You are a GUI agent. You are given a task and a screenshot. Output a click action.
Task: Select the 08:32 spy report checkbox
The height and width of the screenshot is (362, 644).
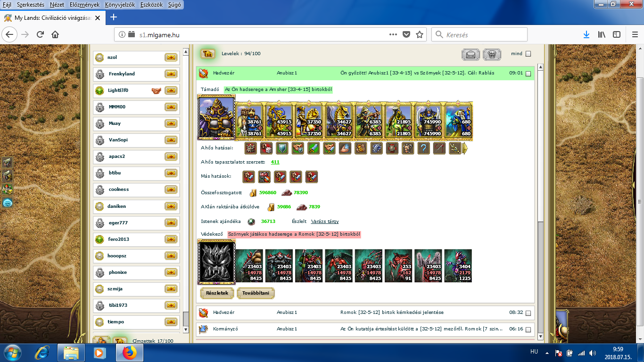click(x=528, y=313)
